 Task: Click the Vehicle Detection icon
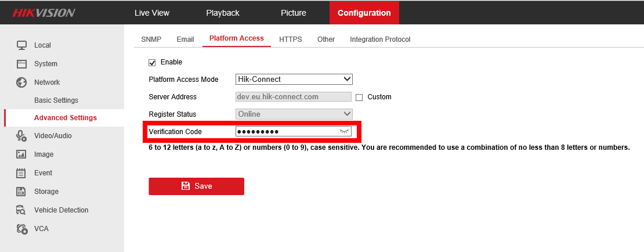[21, 210]
